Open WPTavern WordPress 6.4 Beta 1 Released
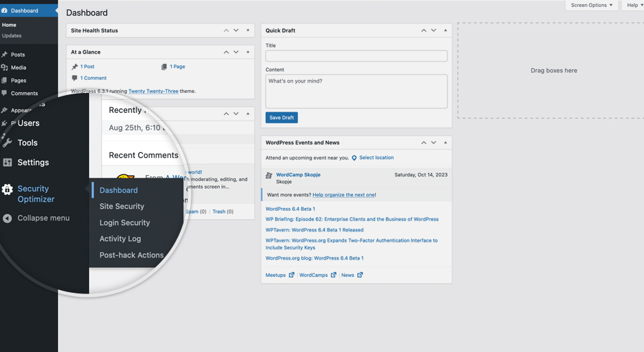The height and width of the screenshot is (352, 644). (x=314, y=230)
